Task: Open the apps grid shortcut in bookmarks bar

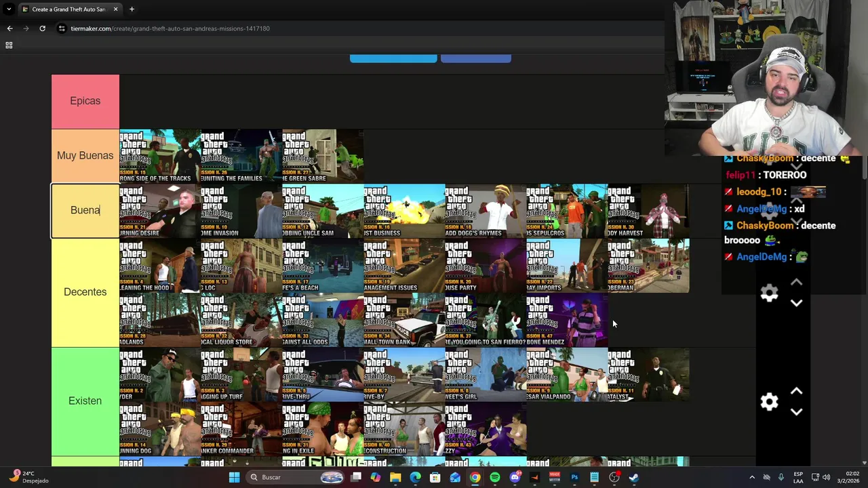Action: (9, 45)
